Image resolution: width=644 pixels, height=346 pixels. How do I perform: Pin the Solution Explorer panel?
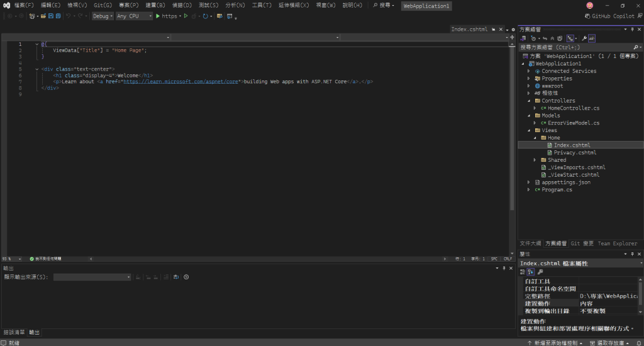(633, 29)
